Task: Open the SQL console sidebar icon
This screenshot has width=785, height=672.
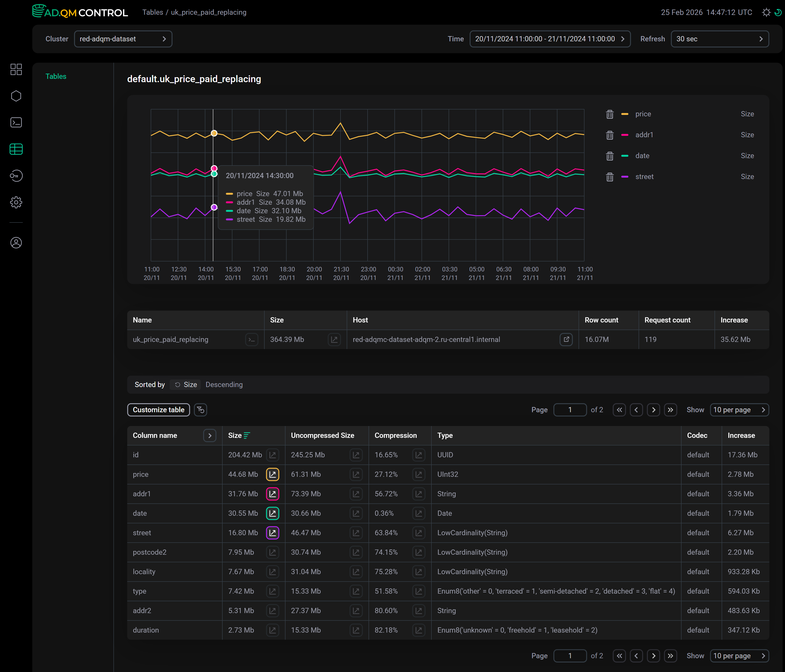Action: tap(16, 123)
